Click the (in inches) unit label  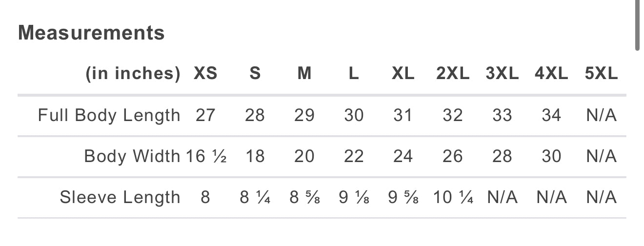tap(133, 74)
